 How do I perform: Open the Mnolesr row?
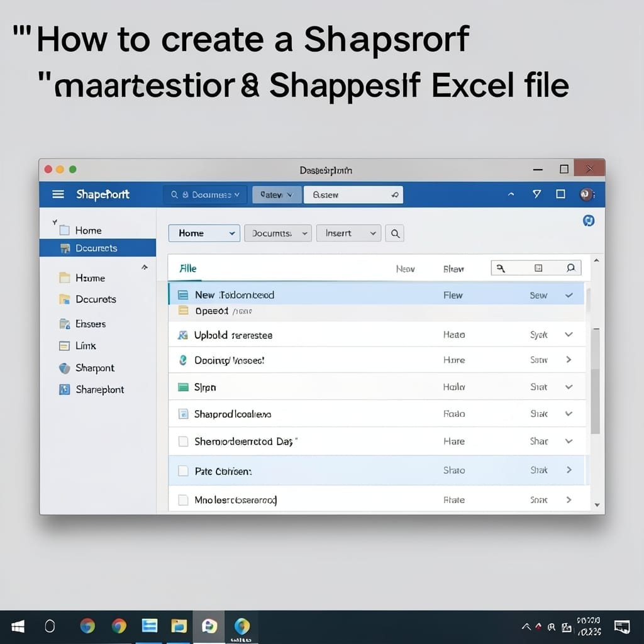tap(376, 499)
